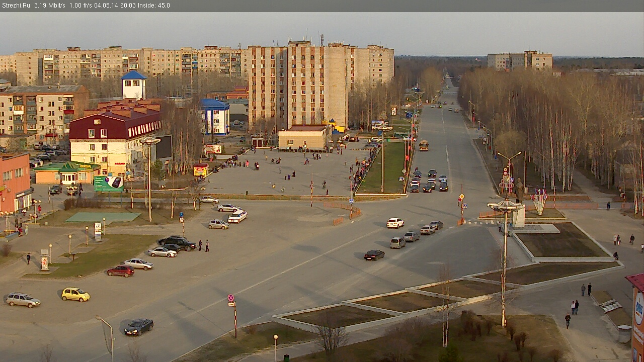644x362 pixels.
Task: Click the 04.05.14 date stamp
Action: pyautogui.click(x=106, y=6)
